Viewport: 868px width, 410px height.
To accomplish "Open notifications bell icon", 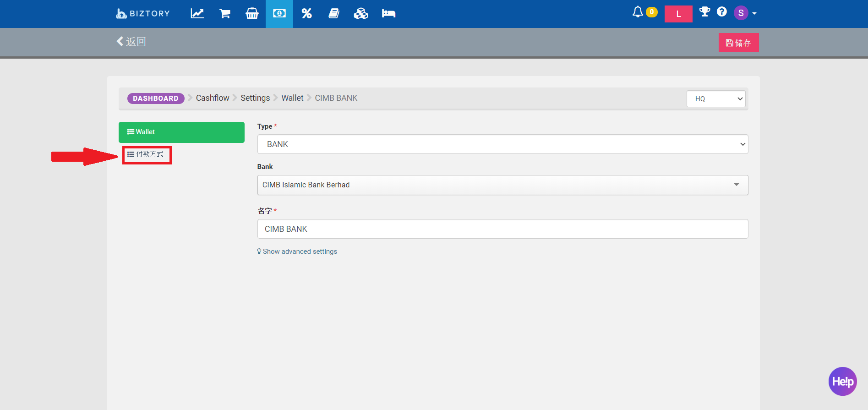I will click(x=638, y=12).
